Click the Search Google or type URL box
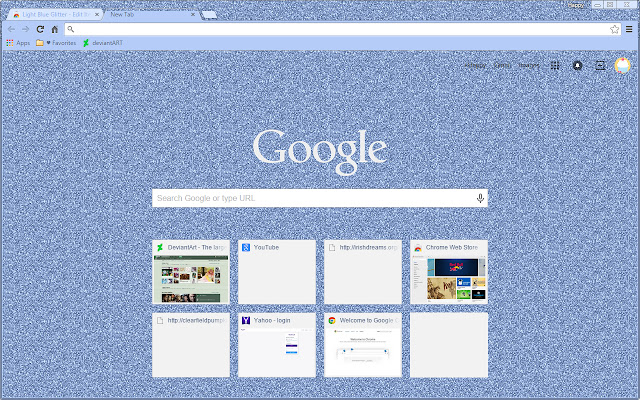This screenshot has height=400, width=640. click(x=320, y=198)
